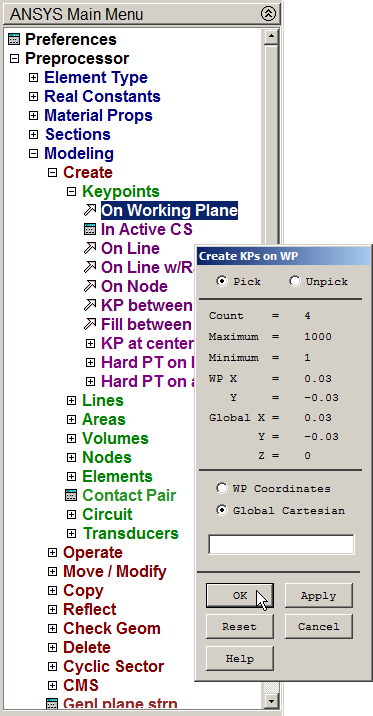
Task: Click OK in Create KPs dialog
Action: pyautogui.click(x=240, y=595)
